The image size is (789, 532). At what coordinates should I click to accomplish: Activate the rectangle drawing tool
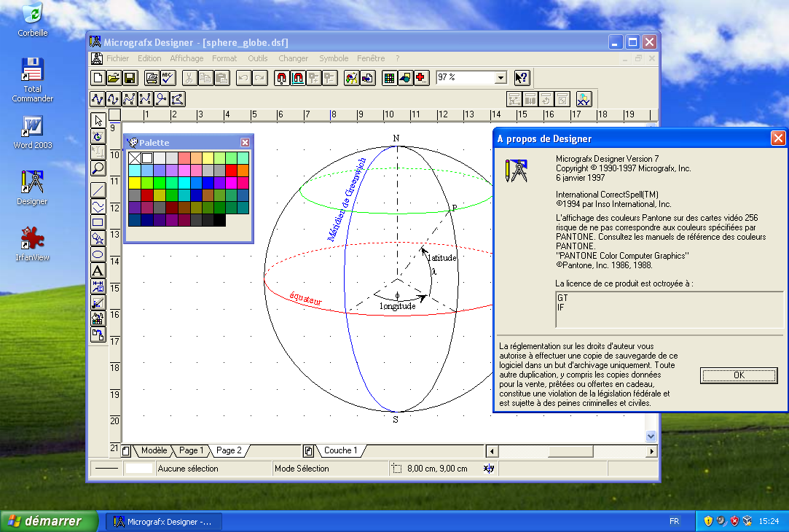(98, 222)
